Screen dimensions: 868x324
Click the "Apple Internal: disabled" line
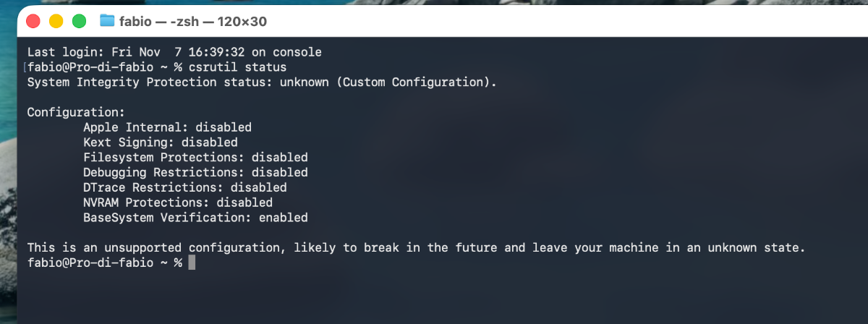[167, 127]
